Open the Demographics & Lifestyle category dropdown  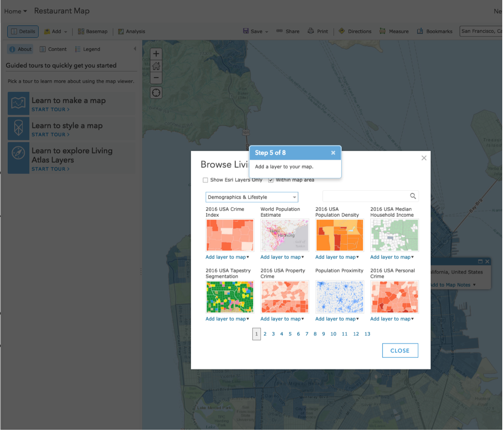252,197
